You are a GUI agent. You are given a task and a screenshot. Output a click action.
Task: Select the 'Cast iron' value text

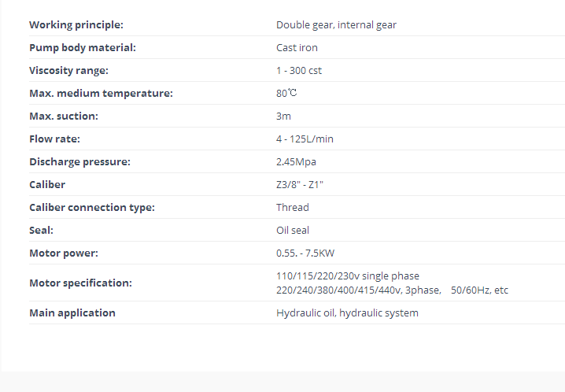297,47
